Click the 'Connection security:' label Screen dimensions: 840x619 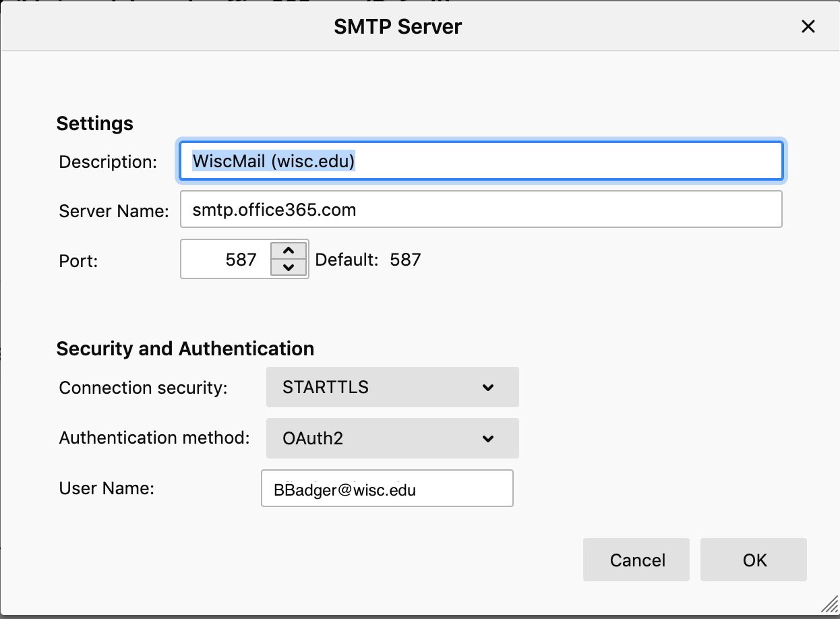tap(144, 388)
